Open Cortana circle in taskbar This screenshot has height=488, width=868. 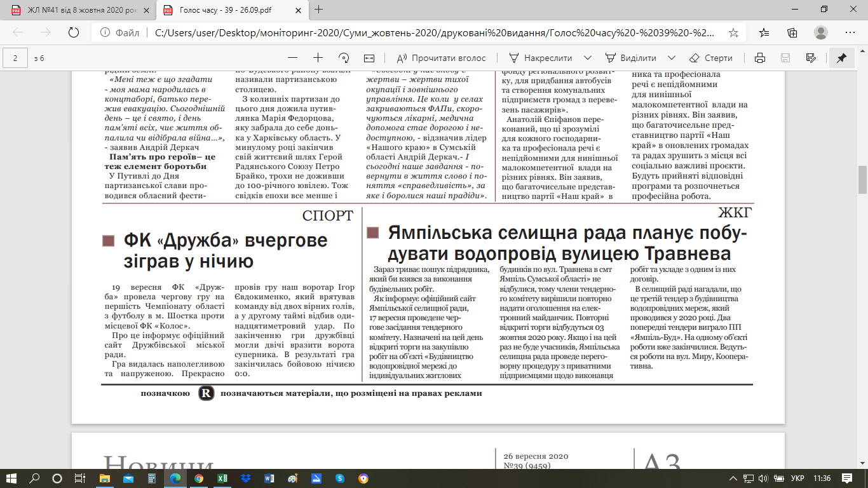tap(57, 478)
